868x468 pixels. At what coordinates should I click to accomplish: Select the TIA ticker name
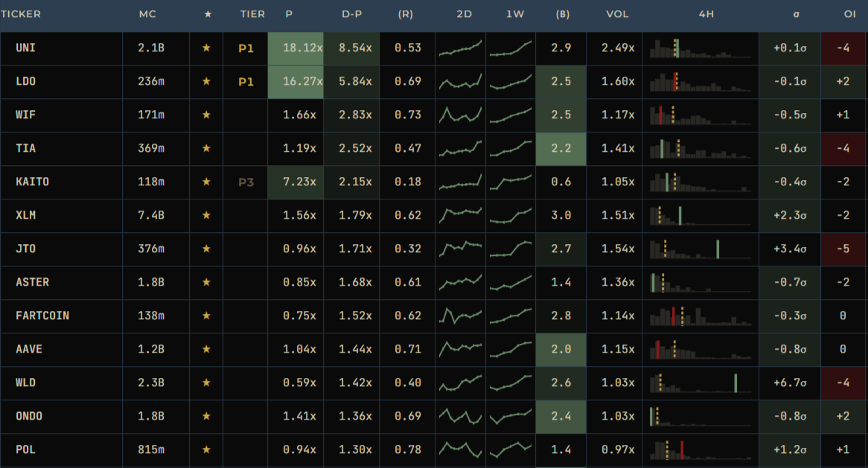click(26, 148)
